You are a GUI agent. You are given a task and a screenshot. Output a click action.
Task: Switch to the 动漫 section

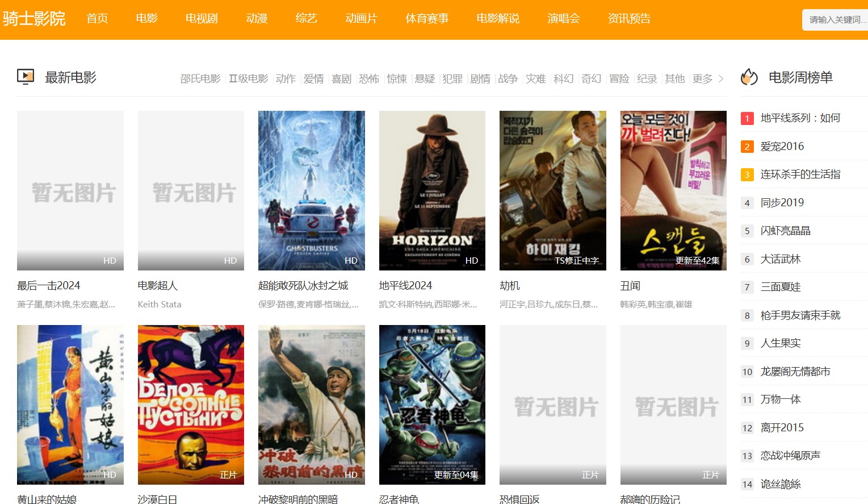pos(257,18)
